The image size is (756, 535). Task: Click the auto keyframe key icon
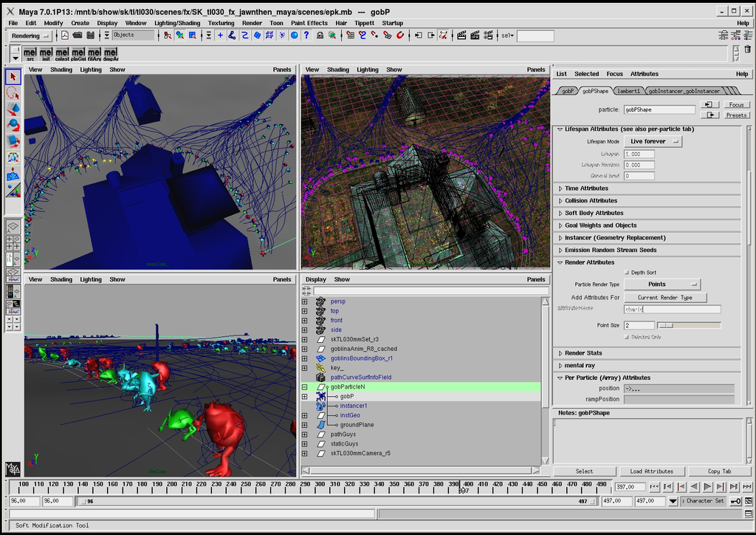point(735,501)
